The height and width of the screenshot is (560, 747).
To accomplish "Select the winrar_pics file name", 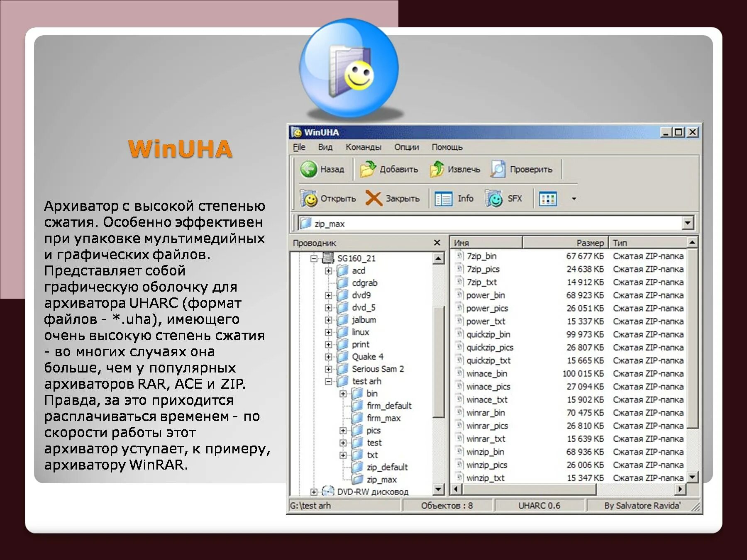I will 487,426.
